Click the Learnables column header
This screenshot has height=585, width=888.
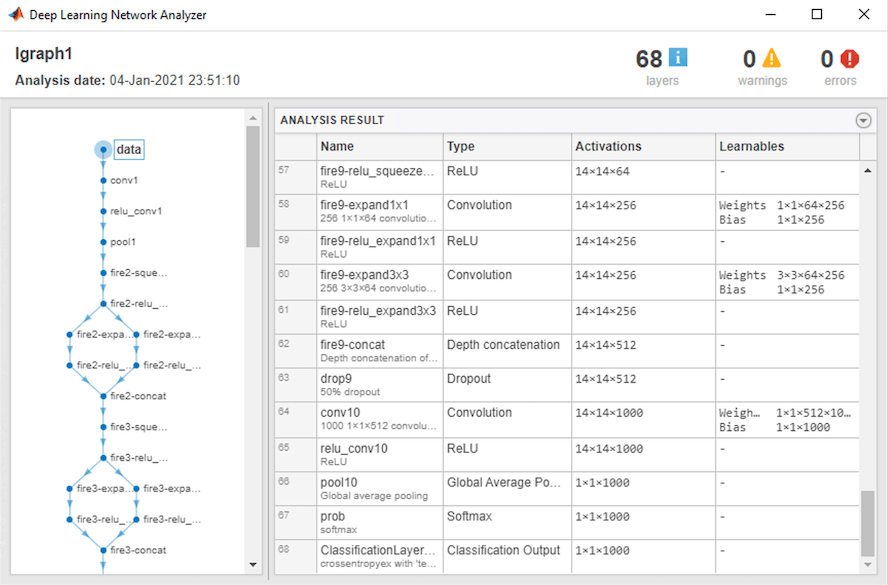click(x=751, y=147)
